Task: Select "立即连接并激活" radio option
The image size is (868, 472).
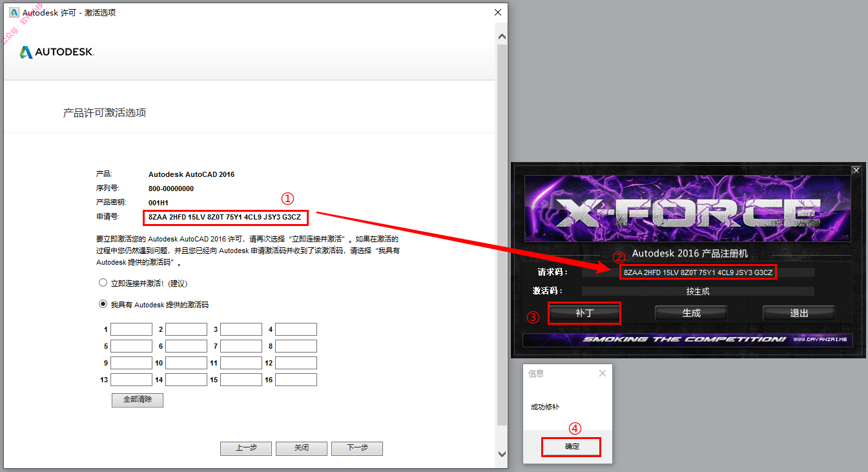Action: [x=103, y=283]
